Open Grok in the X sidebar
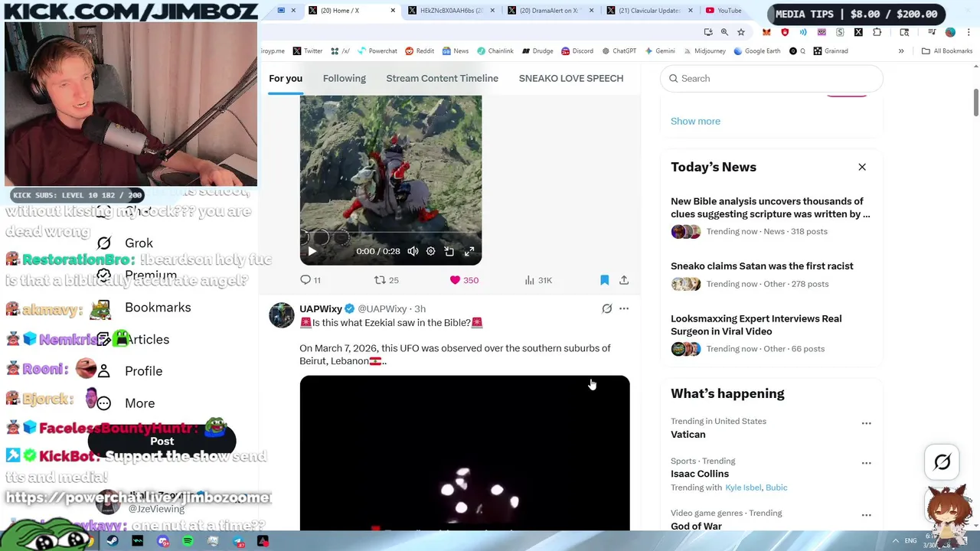The width and height of the screenshot is (980, 551). point(139,243)
